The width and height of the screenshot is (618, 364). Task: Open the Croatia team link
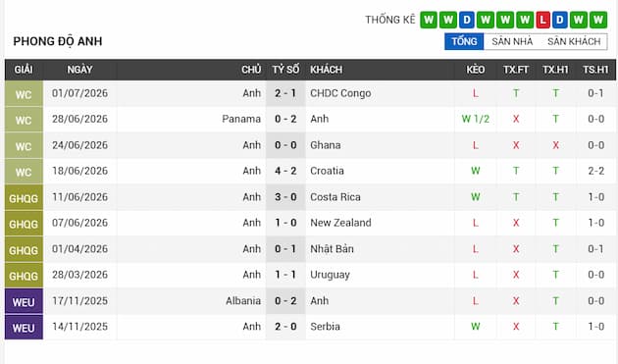point(327,171)
